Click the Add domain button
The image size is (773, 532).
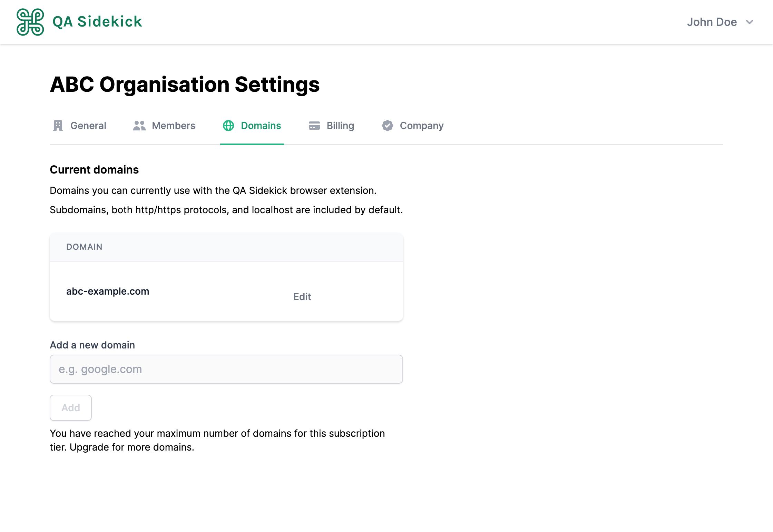point(71,408)
